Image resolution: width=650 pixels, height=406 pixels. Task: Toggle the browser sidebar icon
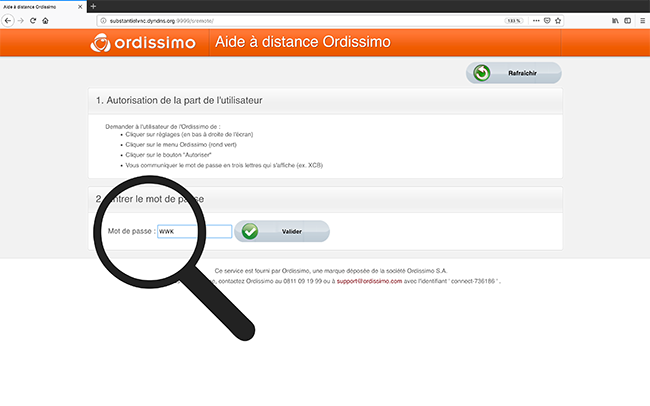click(x=628, y=20)
